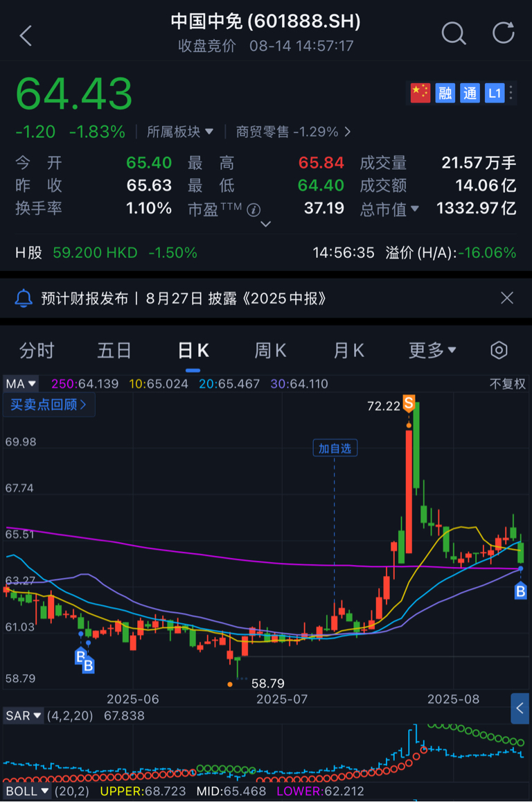Click the 加自选 add to watchlist button
This screenshot has width=532, height=802.
coord(335,448)
